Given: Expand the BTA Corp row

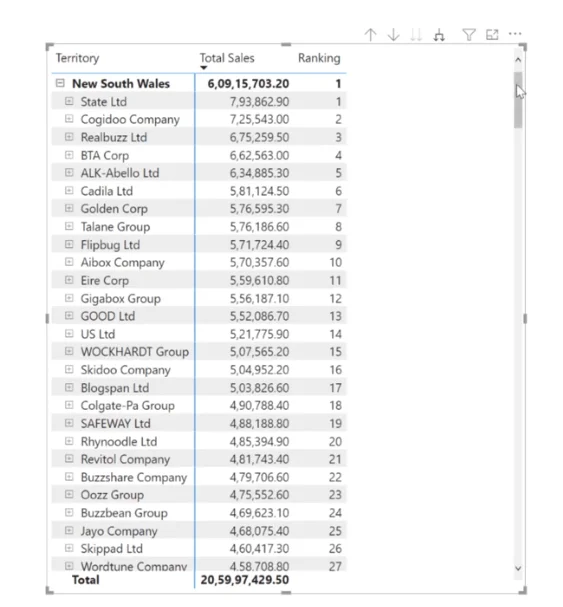Looking at the screenshot, I should (x=69, y=155).
